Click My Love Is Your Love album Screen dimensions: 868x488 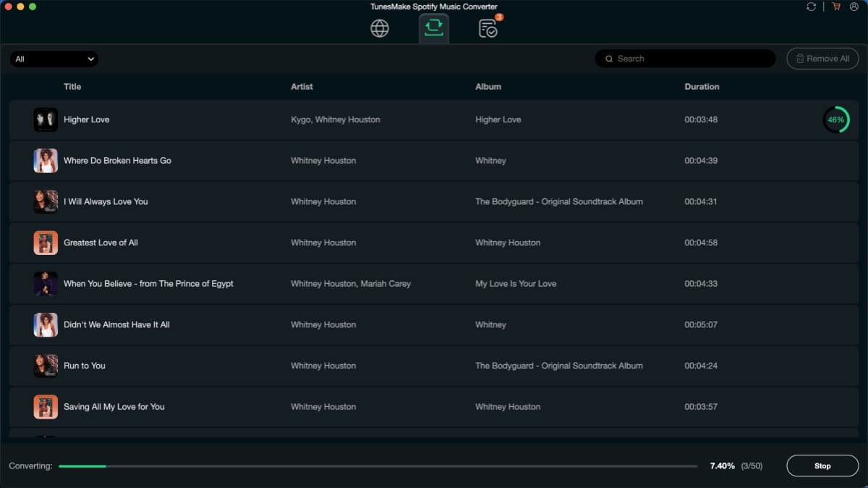point(516,284)
